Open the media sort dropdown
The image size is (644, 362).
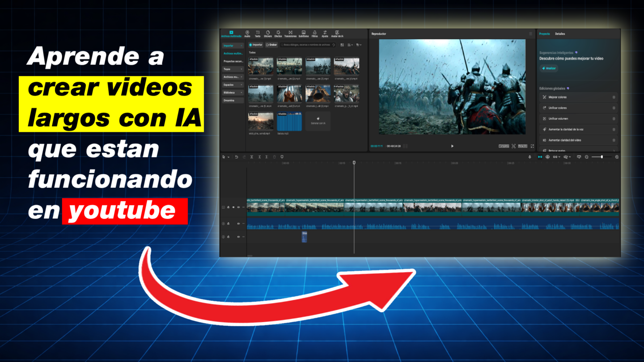(x=350, y=45)
